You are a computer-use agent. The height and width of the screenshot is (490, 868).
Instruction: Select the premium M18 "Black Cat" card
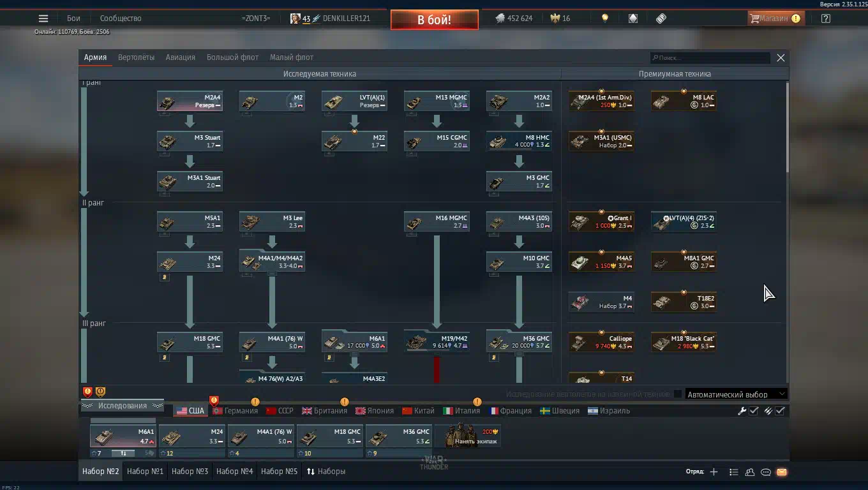click(684, 342)
